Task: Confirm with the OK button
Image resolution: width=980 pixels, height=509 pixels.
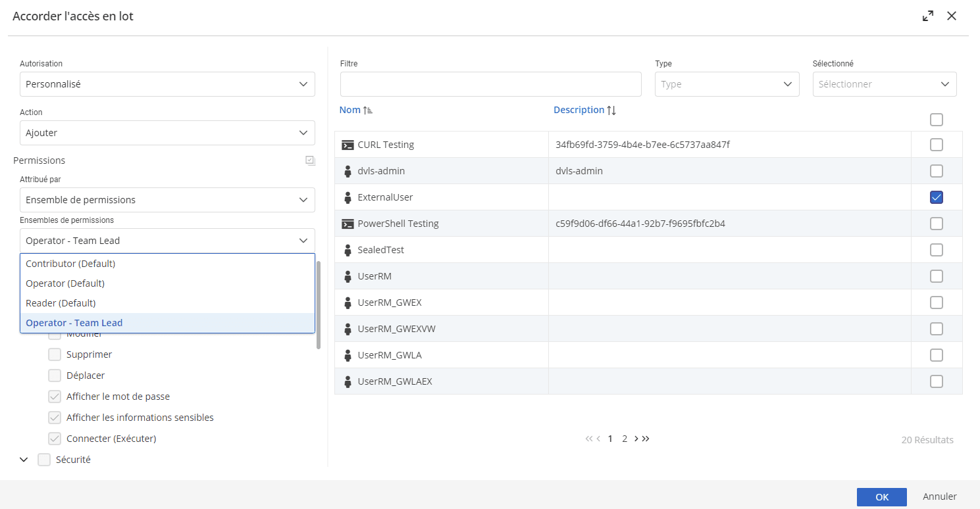Action: (881, 497)
